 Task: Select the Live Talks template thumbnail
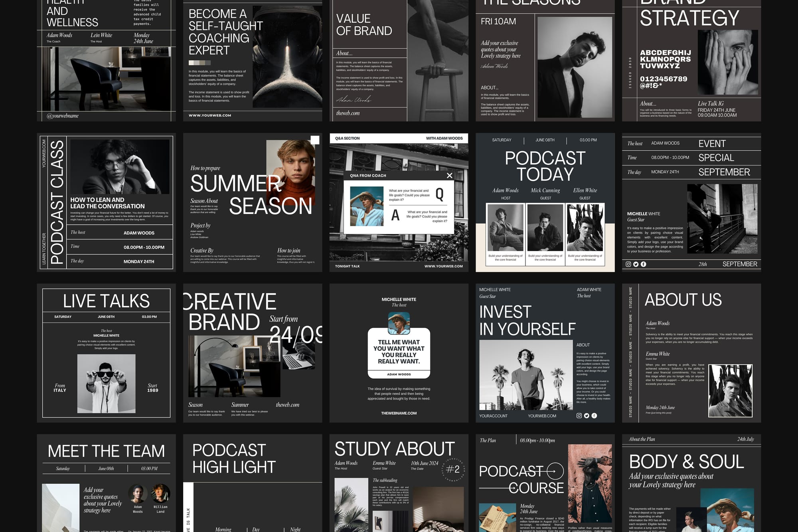coord(106,353)
